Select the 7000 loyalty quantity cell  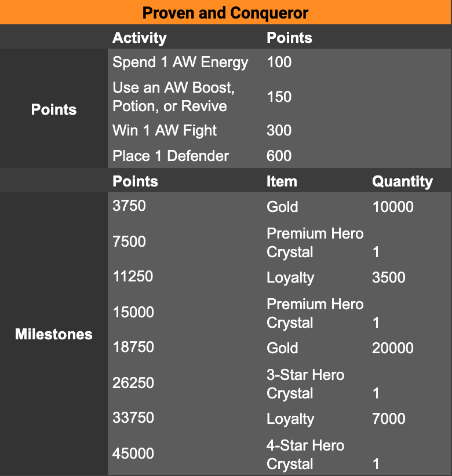pyautogui.click(x=389, y=419)
